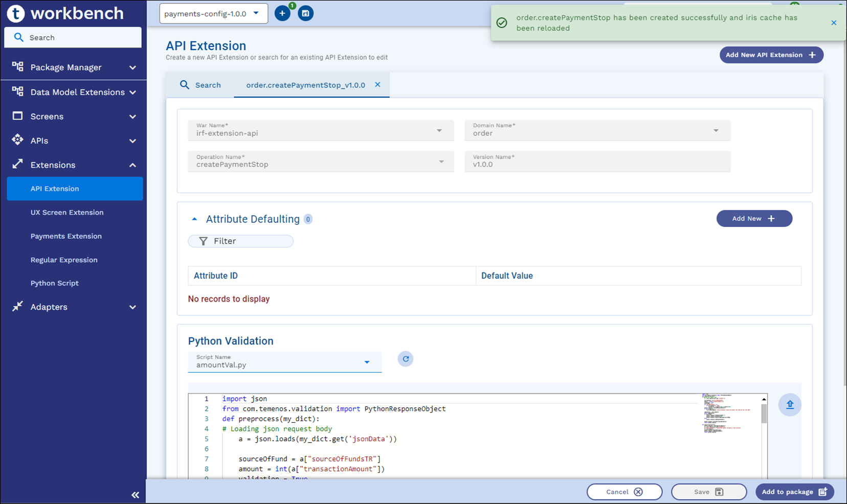Switch to the Search tab
847x504 pixels.
pyautogui.click(x=200, y=85)
